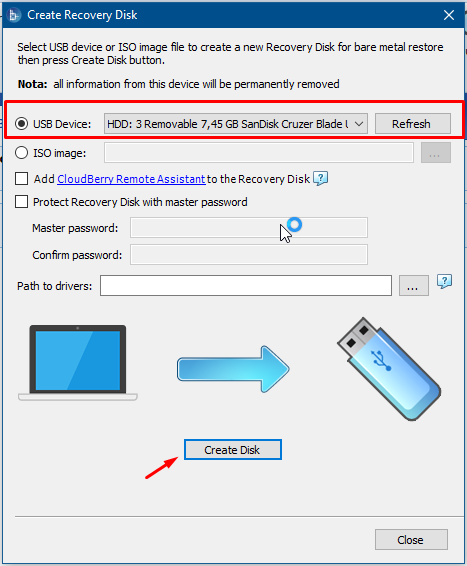
Task: Click the Master password field
Action: click(249, 227)
